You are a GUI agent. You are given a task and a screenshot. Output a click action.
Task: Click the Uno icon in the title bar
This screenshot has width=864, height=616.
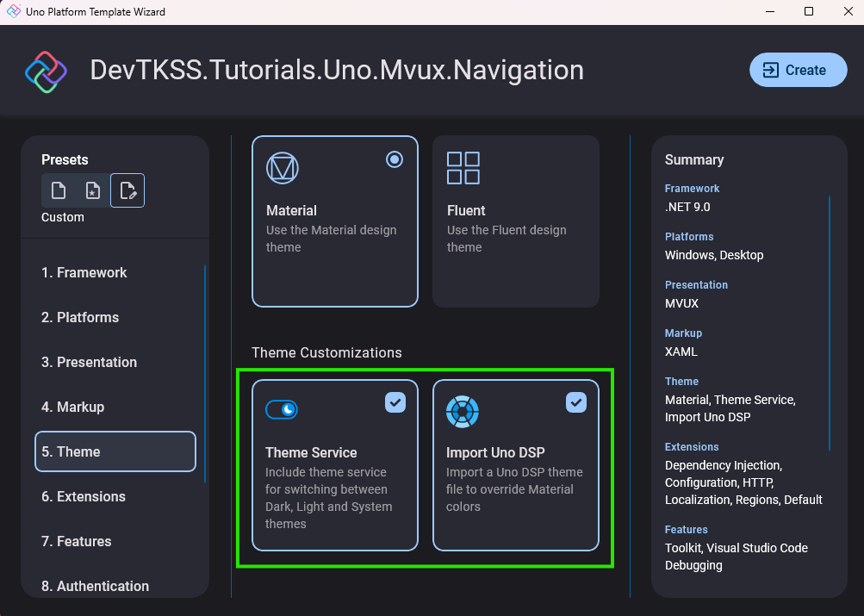tap(12, 11)
